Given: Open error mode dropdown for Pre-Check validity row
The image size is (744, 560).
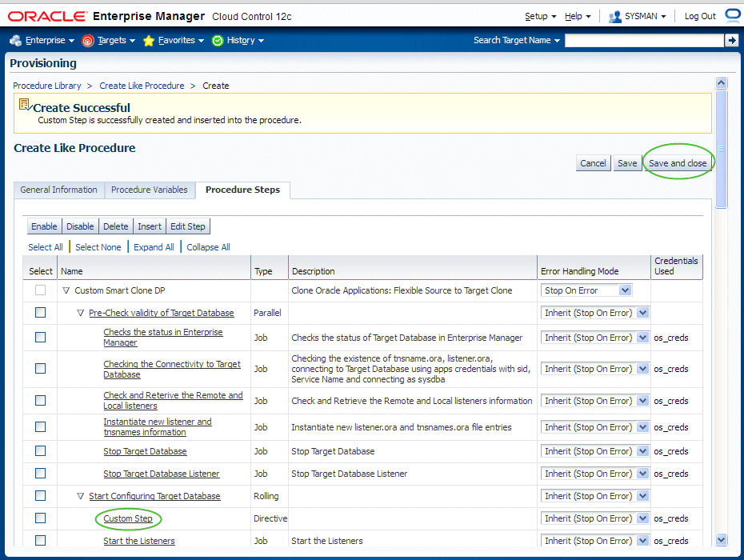Looking at the screenshot, I should tap(595, 313).
